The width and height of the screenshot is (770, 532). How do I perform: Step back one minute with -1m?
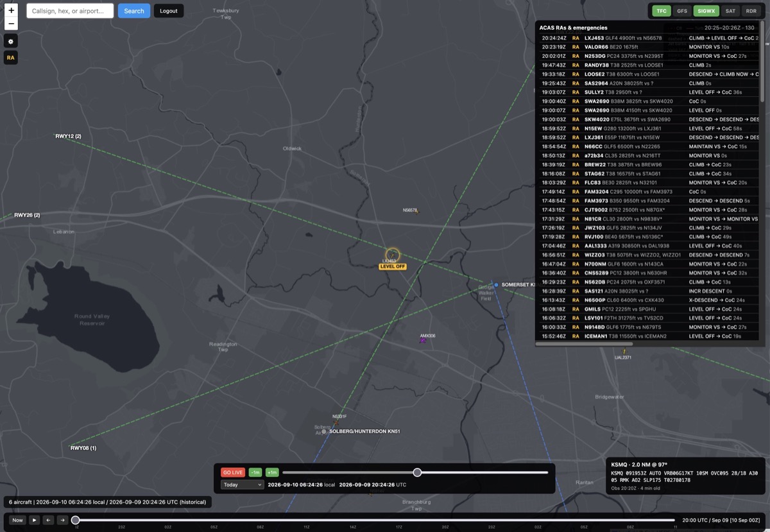[x=255, y=472]
